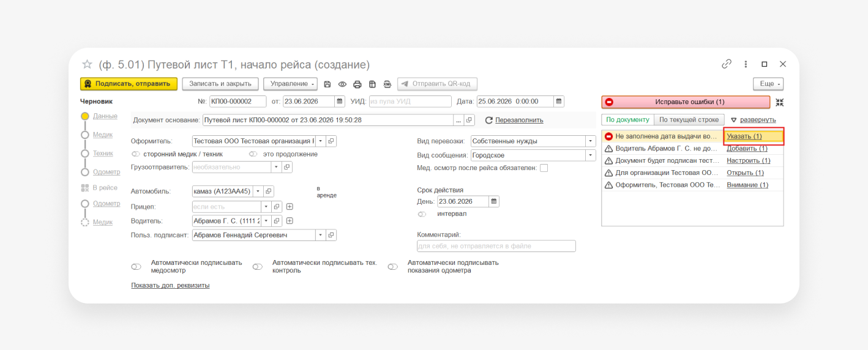The width and height of the screenshot is (868, 350).
Task: Go to first Медик step in sidebar
Action: tap(103, 135)
